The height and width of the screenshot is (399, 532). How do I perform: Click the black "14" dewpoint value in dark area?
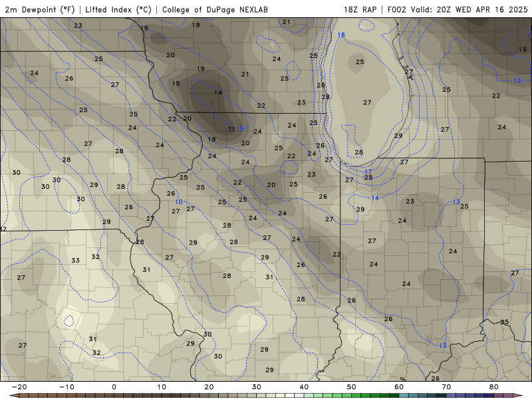click(218, 92)
